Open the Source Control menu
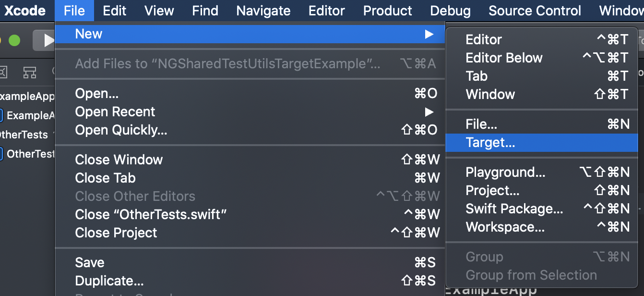The width and height of the screenshot is (644, 296). 534,11
